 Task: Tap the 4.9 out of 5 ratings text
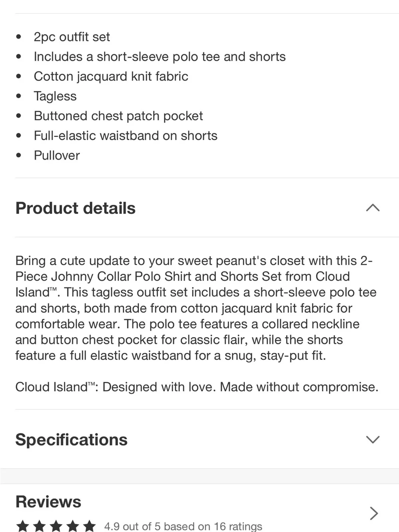(x=183, y=526)
